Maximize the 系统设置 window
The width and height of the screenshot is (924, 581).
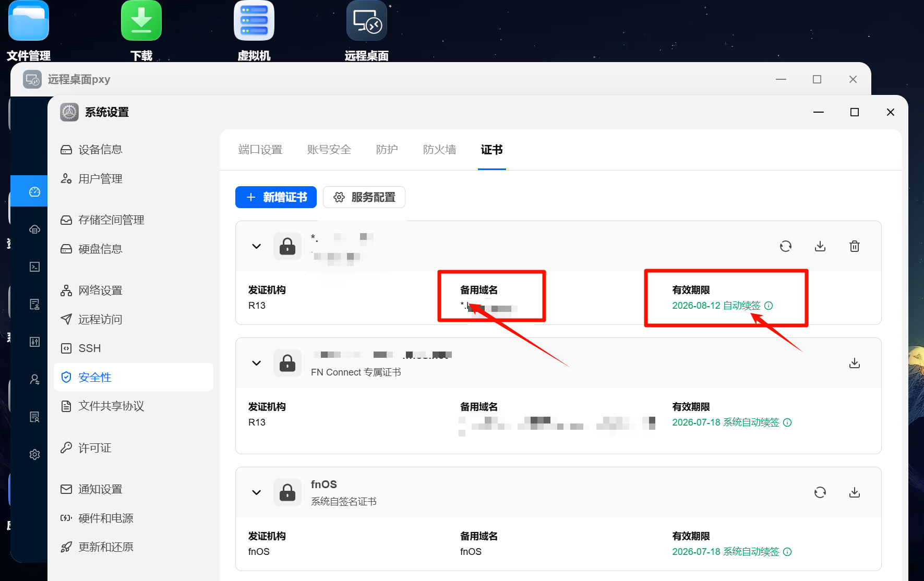855,112
